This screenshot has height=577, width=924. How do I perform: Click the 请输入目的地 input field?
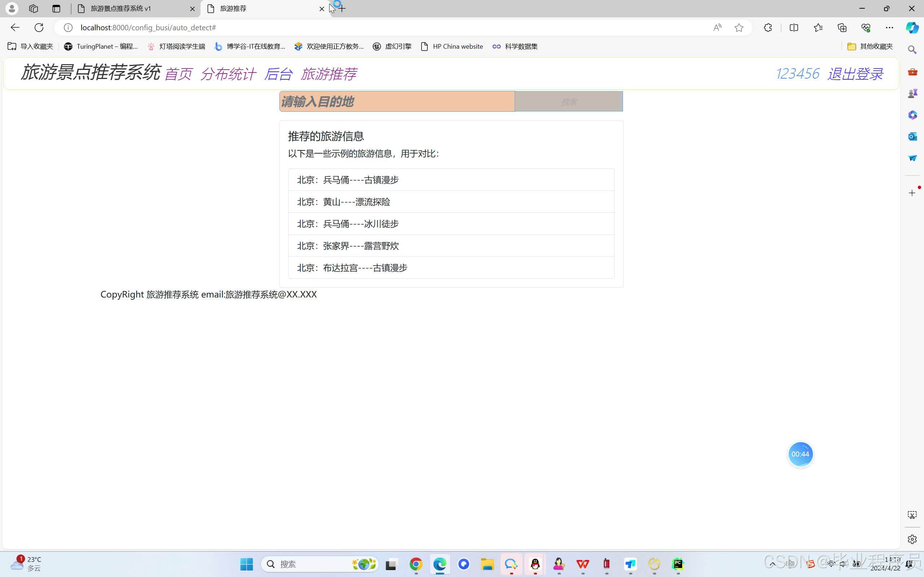coord(397,101)
